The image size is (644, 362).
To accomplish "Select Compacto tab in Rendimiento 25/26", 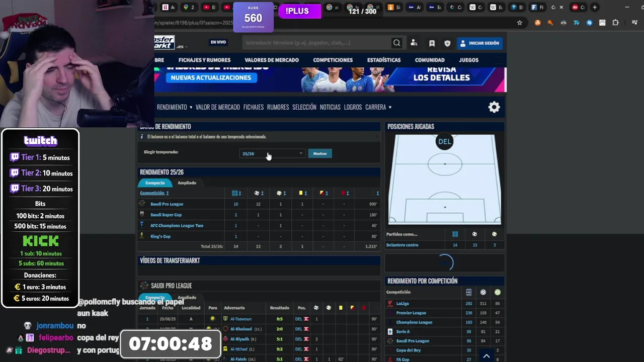I will 155,183.
